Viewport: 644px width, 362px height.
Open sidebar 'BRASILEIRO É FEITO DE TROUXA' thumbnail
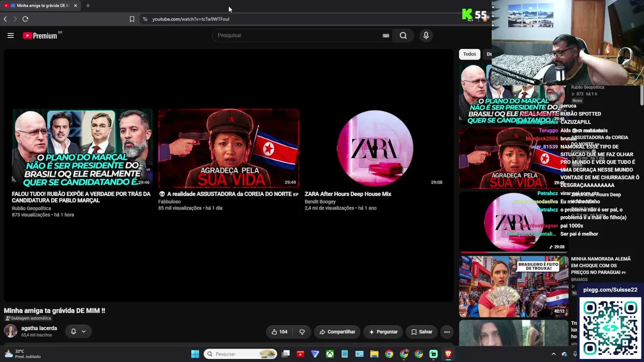tap(514, 287)
